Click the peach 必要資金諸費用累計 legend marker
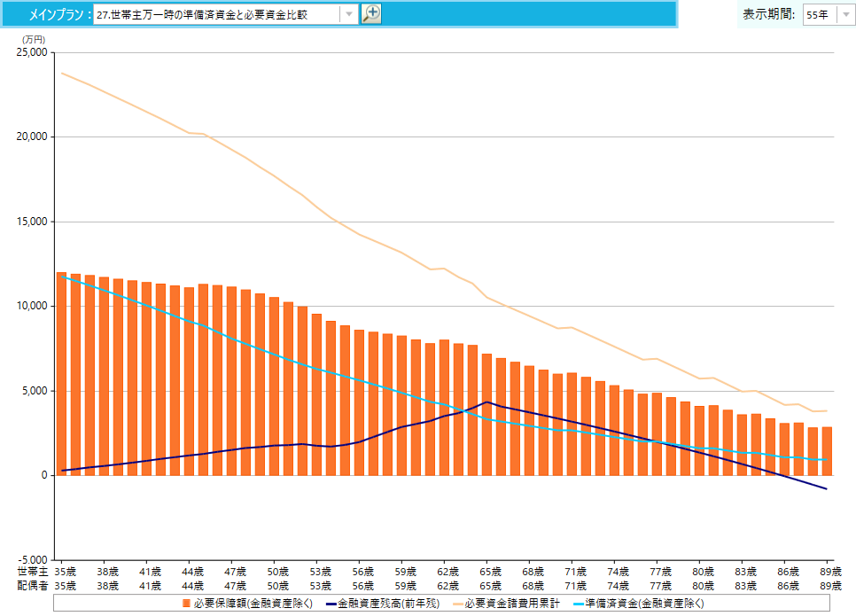The height and width of the screenshot is (616, 856). pos(458,604)
